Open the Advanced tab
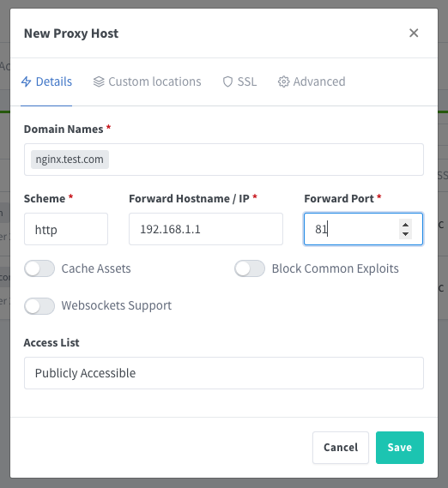Viewport: 448px width, 488px height. (x=312, y=81)
